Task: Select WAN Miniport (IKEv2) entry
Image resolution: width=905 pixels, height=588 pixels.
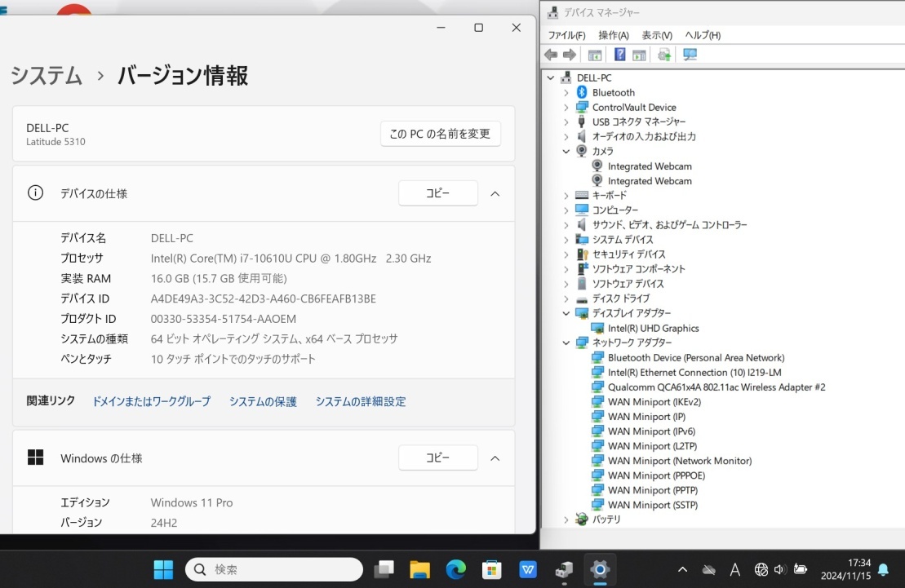Action: click(654, 402)
